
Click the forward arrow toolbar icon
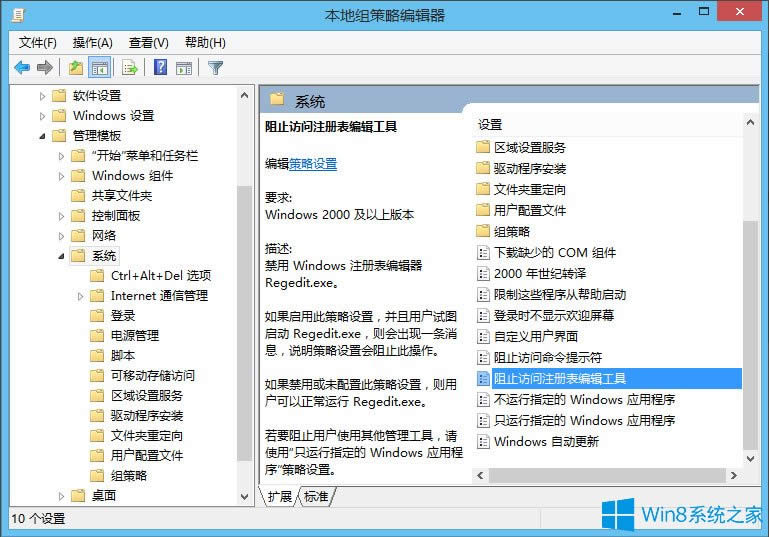click(x=45, y=67)
